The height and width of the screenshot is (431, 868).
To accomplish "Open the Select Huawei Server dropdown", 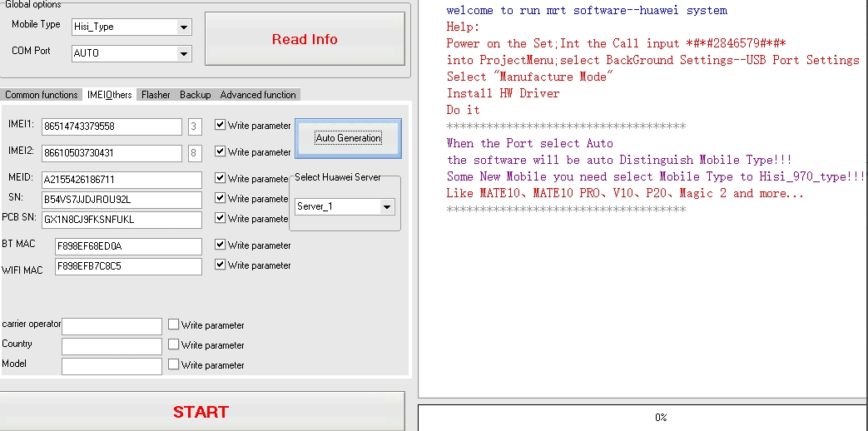I will [386, 207].
